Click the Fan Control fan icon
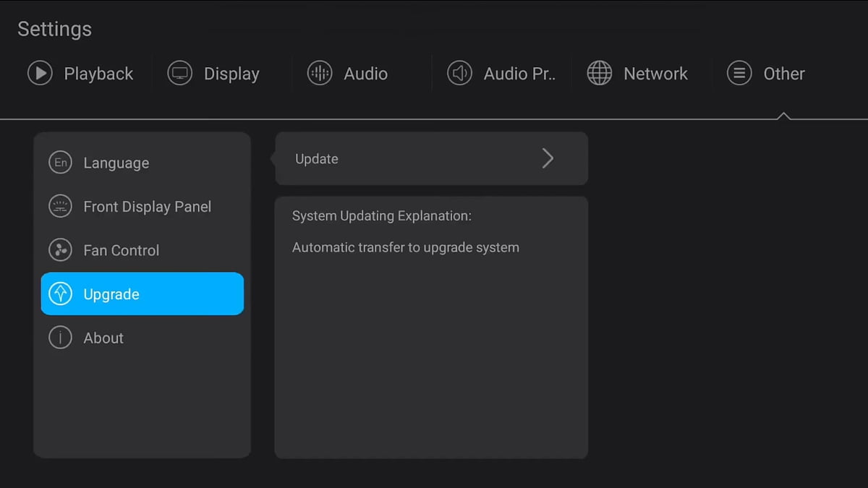This screenshot has height=488, width=868. point(60,250)
